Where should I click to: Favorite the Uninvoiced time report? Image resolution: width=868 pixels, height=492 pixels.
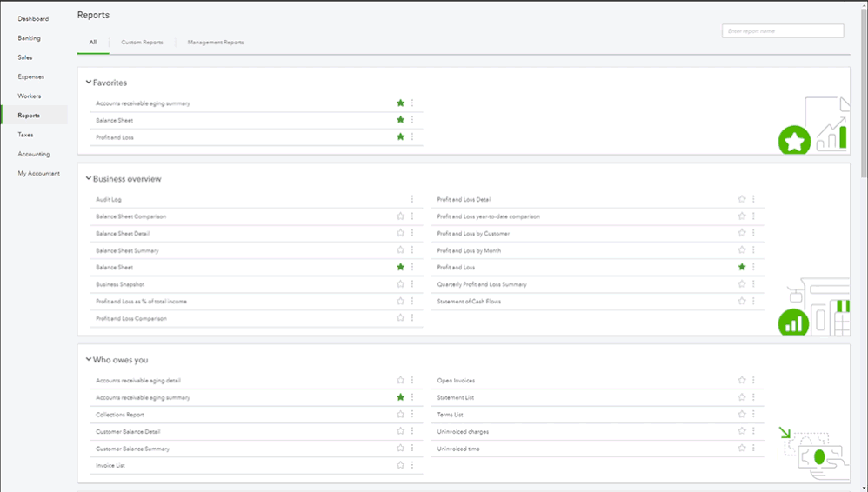click(x=742, y=448)
